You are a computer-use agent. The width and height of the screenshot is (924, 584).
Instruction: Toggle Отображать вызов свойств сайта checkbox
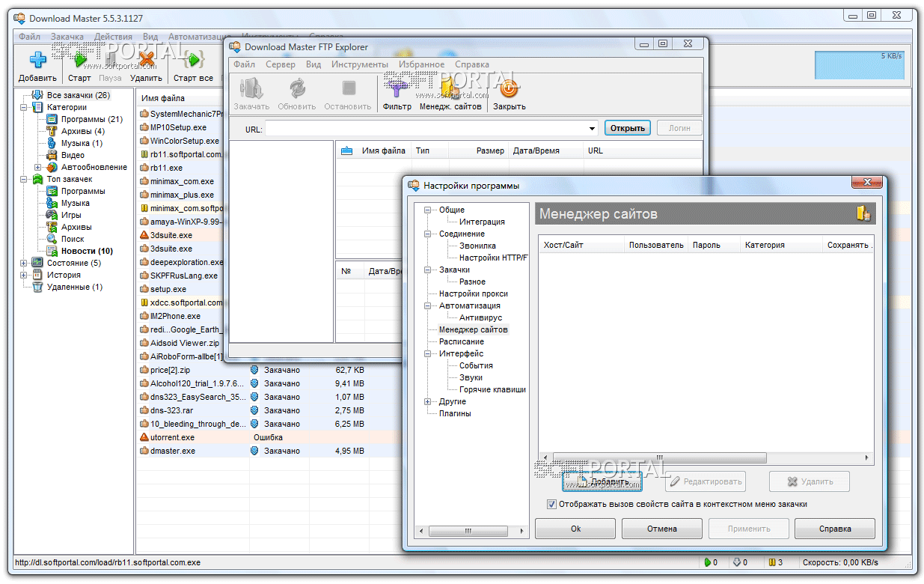click(x=552, y=504)
